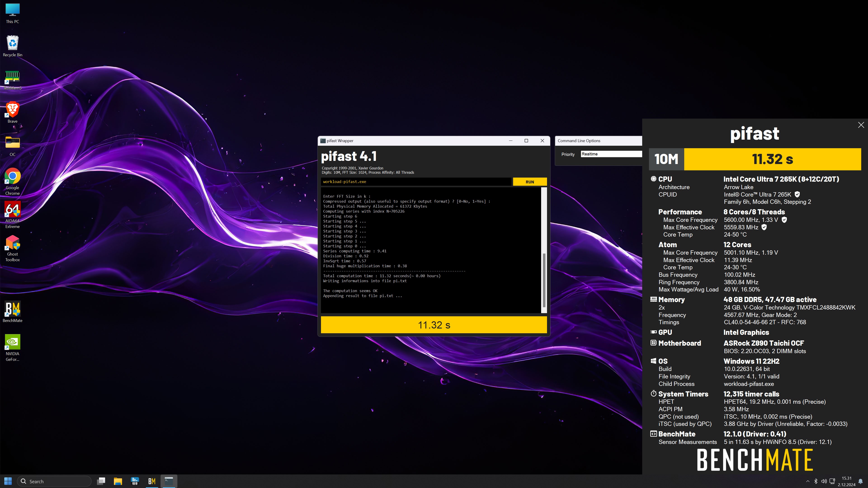
Task: Close the BenchMate pifast result panel
Action: pos(861,125)
